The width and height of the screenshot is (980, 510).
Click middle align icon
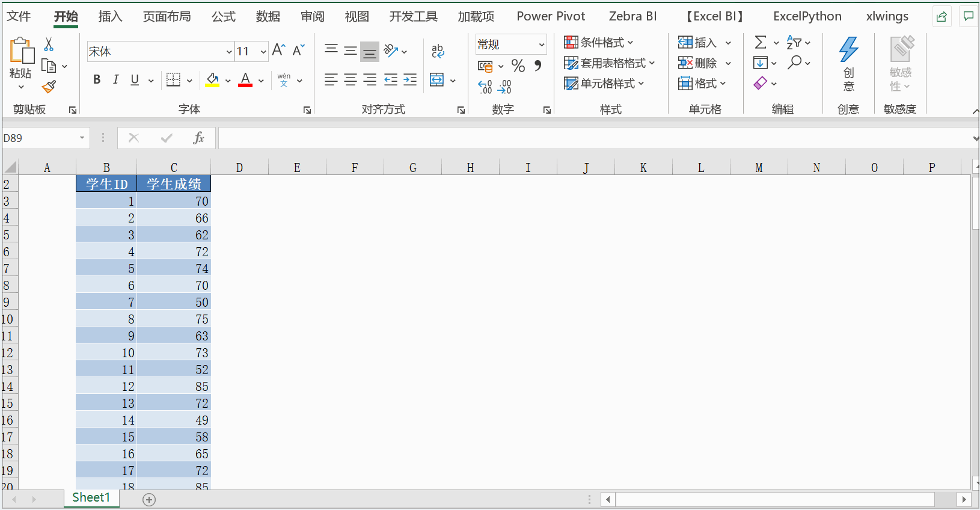(x=351, y=50)
